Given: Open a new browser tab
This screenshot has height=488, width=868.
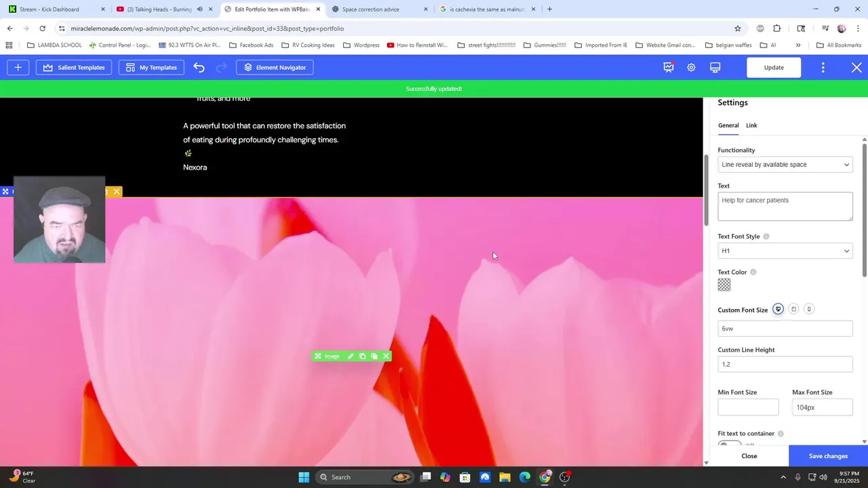Looking at the screenshot, I should pos(549,9).
